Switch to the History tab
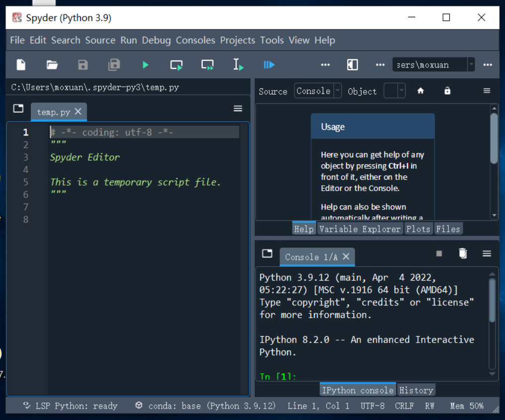 click(x=416, y=390)
